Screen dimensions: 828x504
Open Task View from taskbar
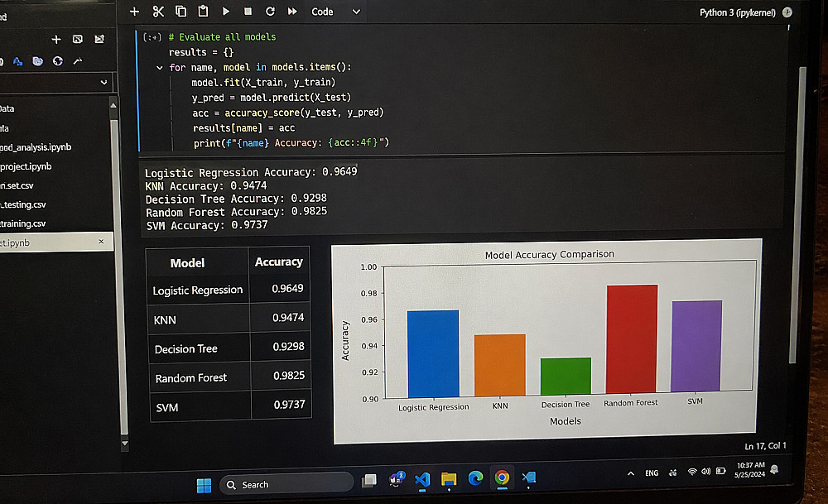coord(369,480)
